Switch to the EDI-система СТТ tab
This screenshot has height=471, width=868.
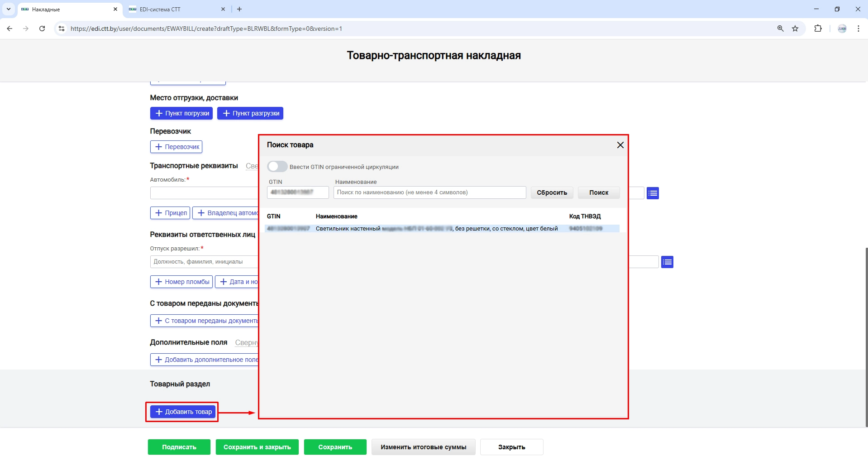pyautogui.click(x=176, y=9)
